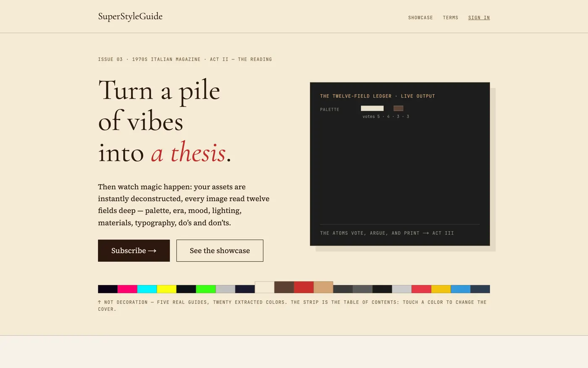Image resolution: width=588 pixels, height=368 pixels.
Task: Pick the cyan color in the strip
Action: [x=147, y=289]
